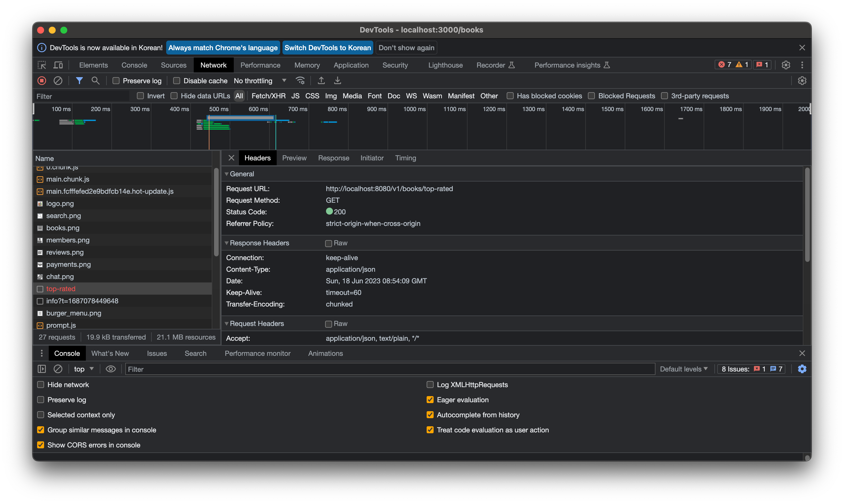Image resolution: width=844 pixels, height=504 pixels.
Task: Click Switch DevTools to Korean button
Action: 327,48
